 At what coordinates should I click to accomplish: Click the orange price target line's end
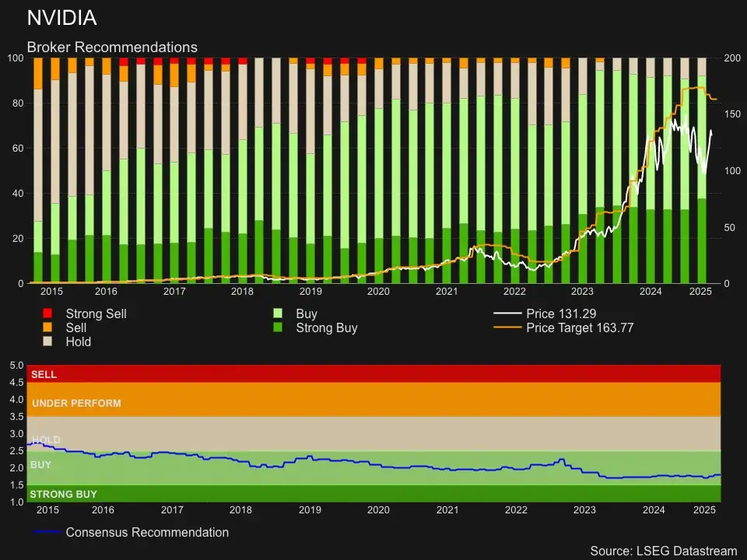coord(715,99)
